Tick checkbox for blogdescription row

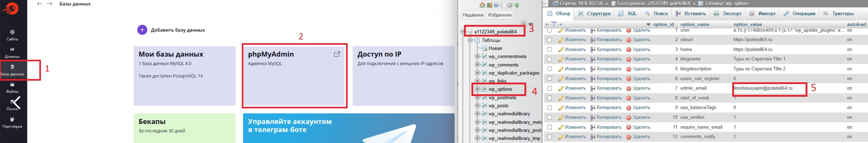click(x=550, y=69)
